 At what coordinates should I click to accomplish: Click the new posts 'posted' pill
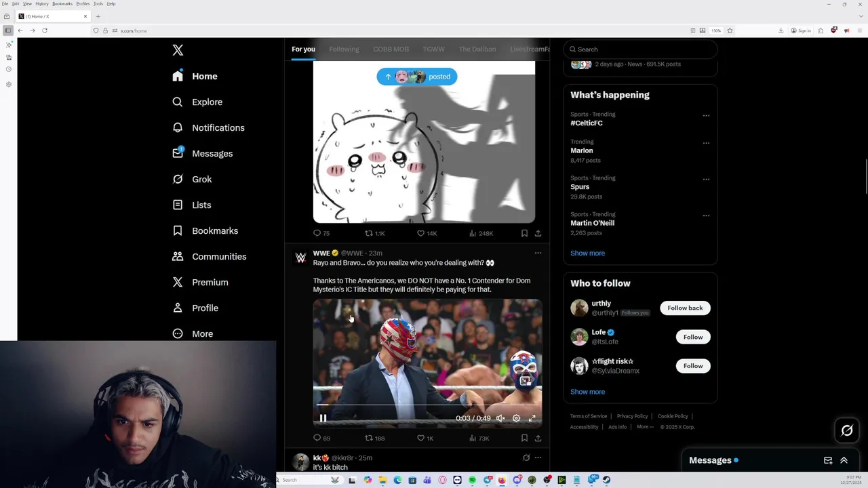click(417, 77)
